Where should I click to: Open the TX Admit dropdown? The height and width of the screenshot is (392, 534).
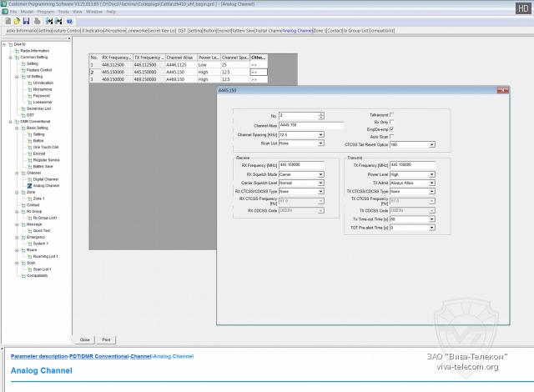tap(432, 183)
